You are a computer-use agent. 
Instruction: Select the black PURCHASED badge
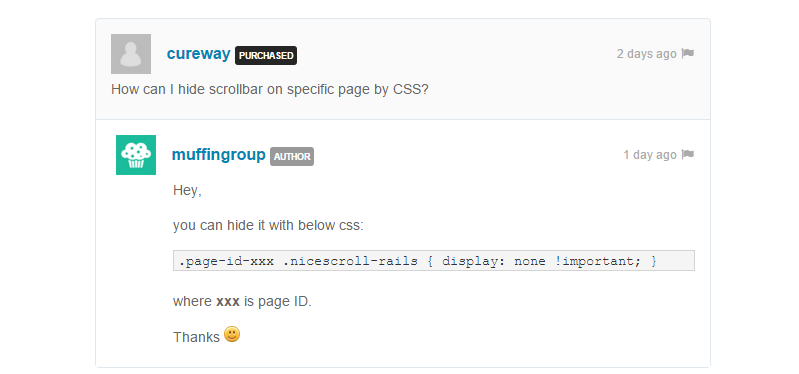[x=266, y=56]
